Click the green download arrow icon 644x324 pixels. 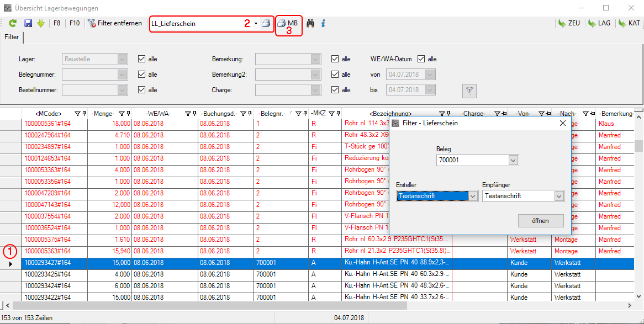41,24
